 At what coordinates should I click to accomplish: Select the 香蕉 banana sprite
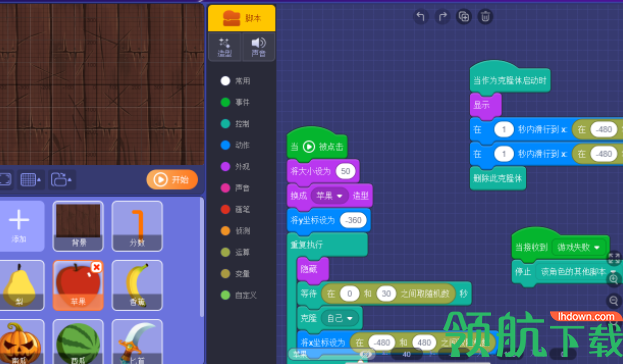coord(137,285)
